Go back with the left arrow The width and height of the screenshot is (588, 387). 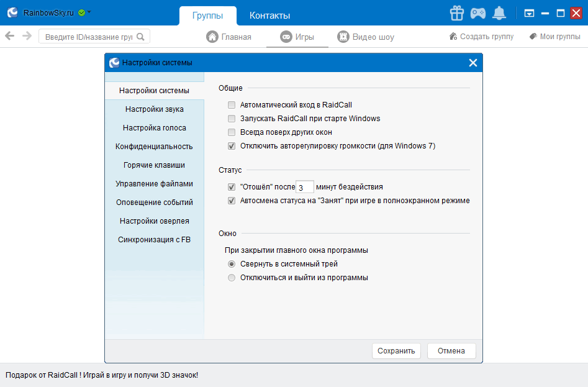[x=10, y=36]
